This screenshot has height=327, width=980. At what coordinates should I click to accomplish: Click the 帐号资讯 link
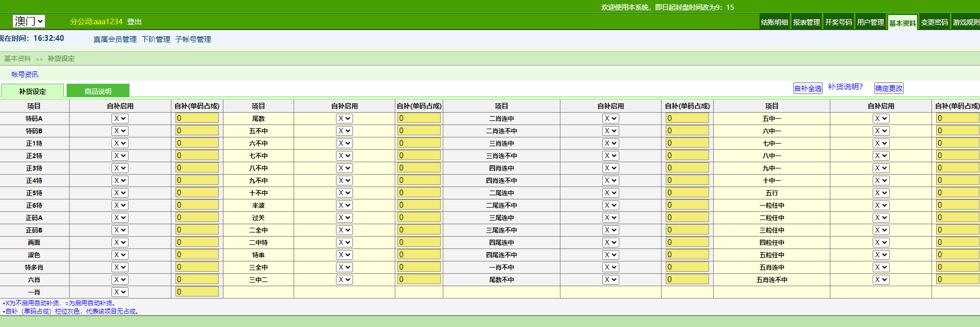point(25,74)
